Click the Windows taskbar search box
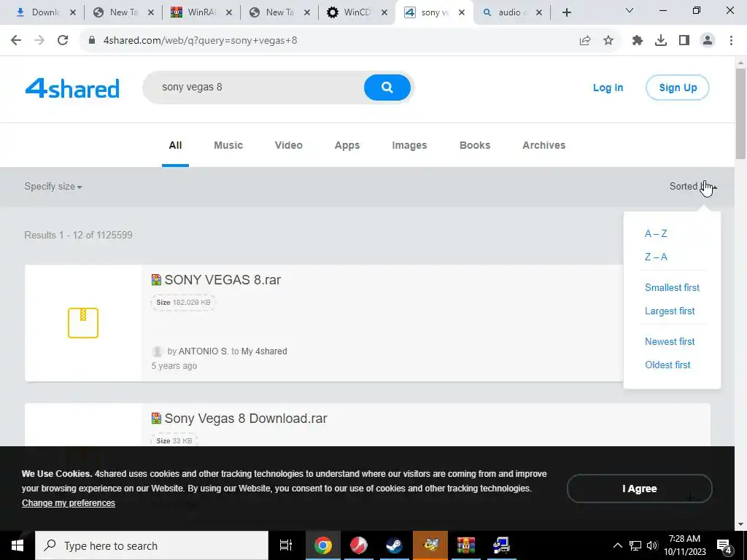 tap(152, 545)
